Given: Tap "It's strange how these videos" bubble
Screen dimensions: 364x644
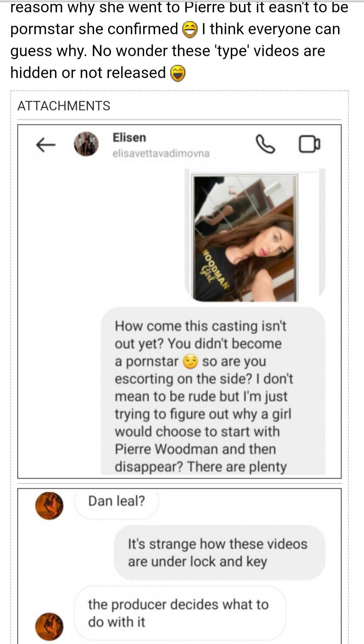Looking at the screenshot, I should pyautogui.click(x=219, y=553).
